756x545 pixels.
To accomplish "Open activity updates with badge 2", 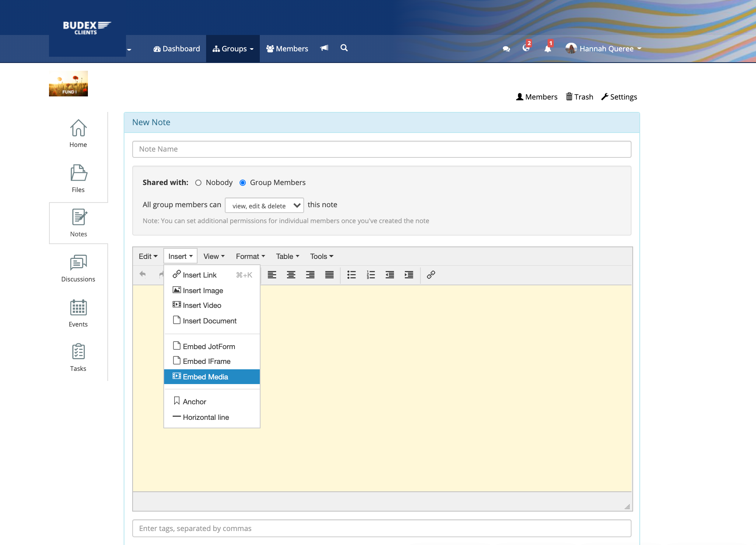I will click(526, 48).
